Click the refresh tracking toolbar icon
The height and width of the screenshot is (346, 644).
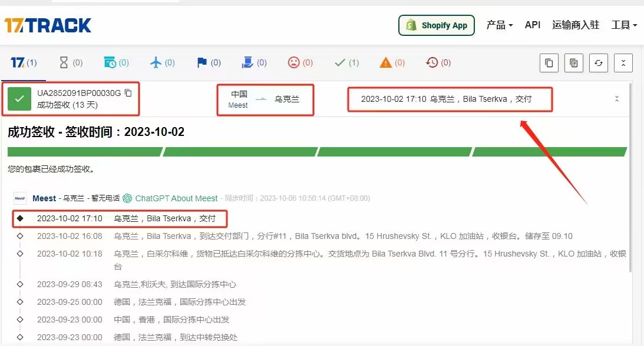(599, 63)
